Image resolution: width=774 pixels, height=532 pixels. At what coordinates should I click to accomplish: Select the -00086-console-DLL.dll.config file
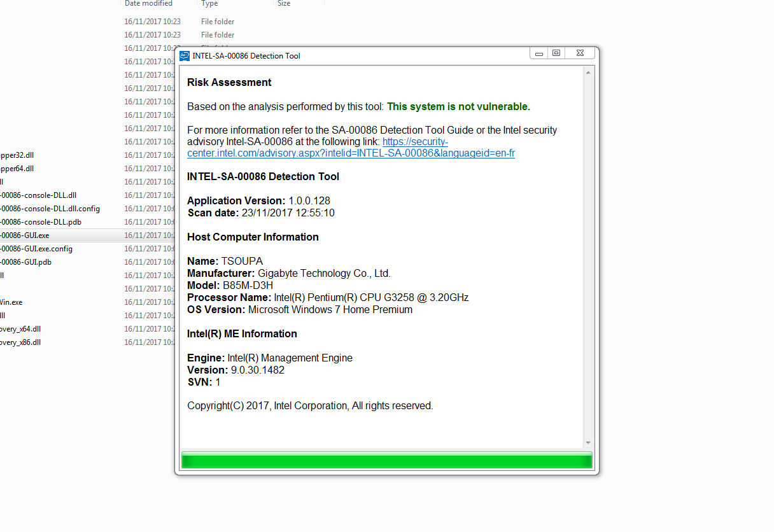tap(50, 209)
